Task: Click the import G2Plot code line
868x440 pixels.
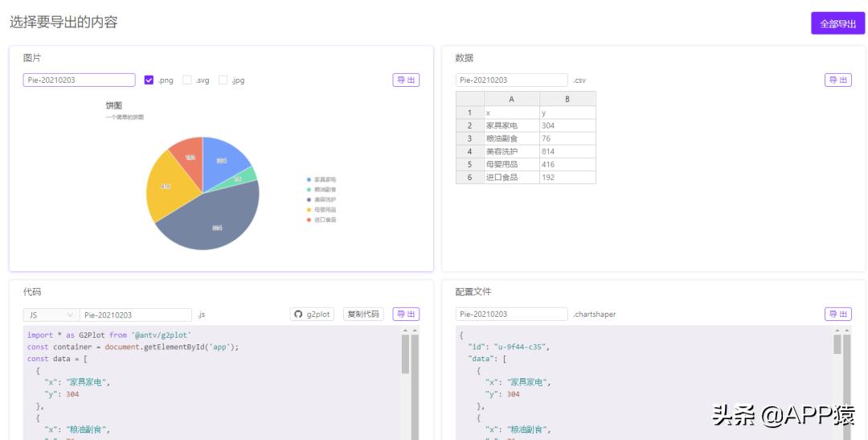Action: pos(109,335)
